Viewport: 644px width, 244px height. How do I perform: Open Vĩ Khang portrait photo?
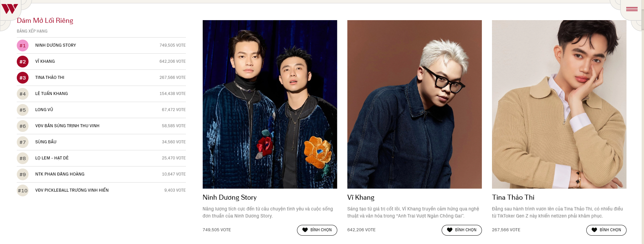point(414,104)
